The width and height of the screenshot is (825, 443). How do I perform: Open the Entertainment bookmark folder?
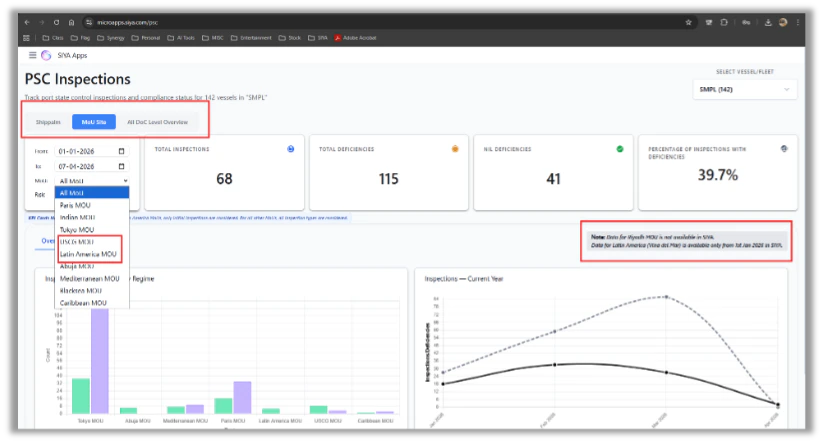coord(251,38)
